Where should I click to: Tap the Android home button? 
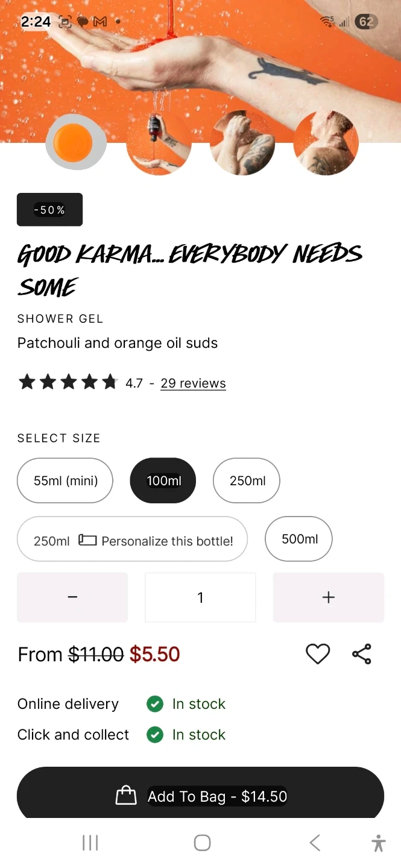click(x=202, y=843)
